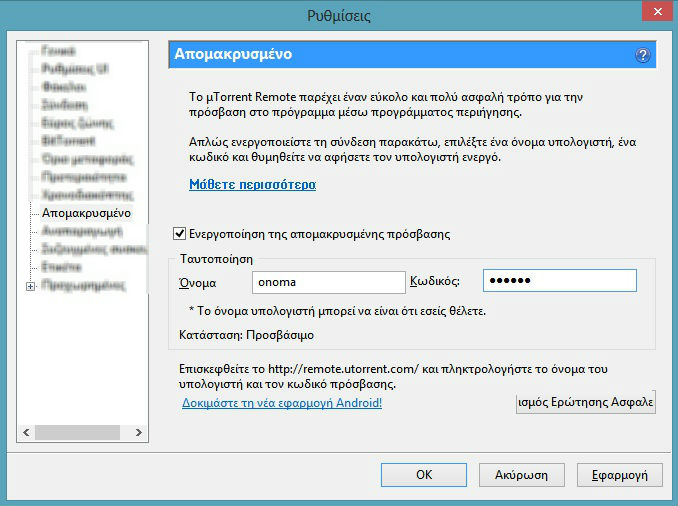
Task: Click the Ερώτησης Ασφαλε security question button
Action: click(x=585, y=402)
